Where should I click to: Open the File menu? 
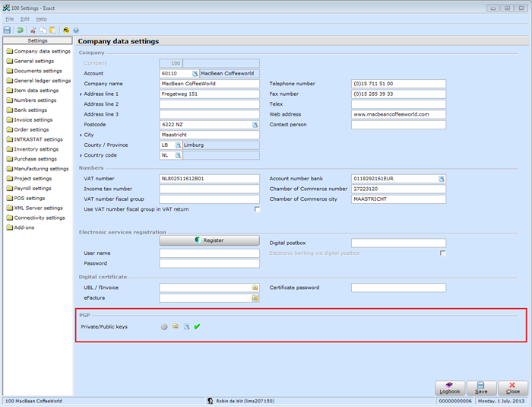(x=9, y=19)
